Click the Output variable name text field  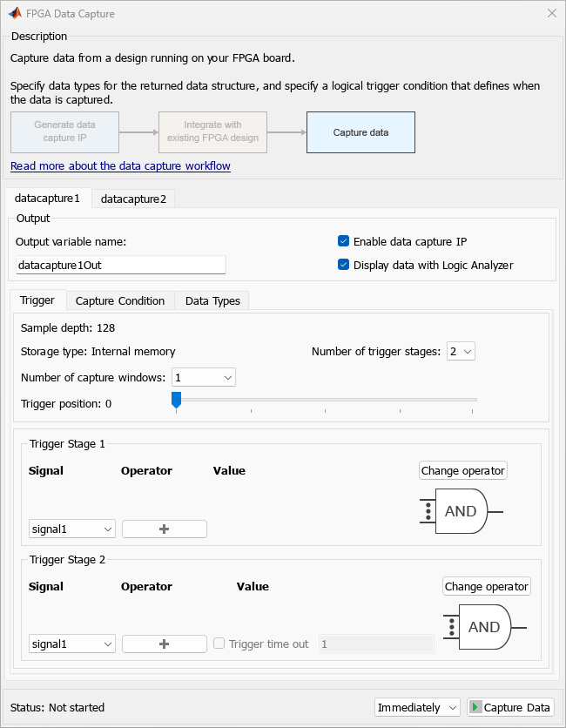click(120, 265)
